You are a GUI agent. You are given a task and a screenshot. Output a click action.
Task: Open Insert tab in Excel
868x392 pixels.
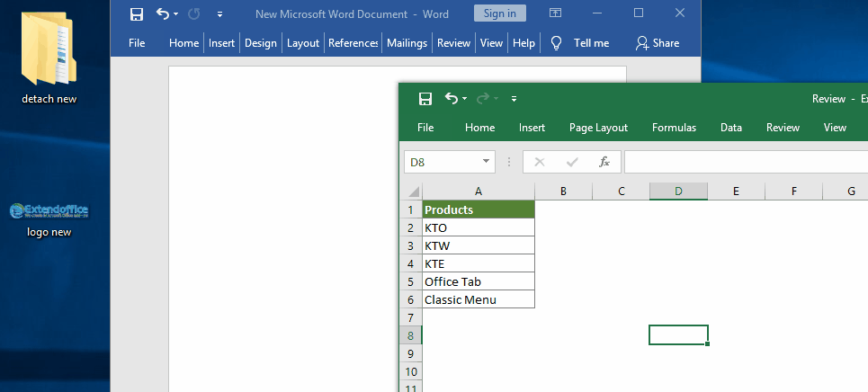pyautogui.click(x=532, y=128)
